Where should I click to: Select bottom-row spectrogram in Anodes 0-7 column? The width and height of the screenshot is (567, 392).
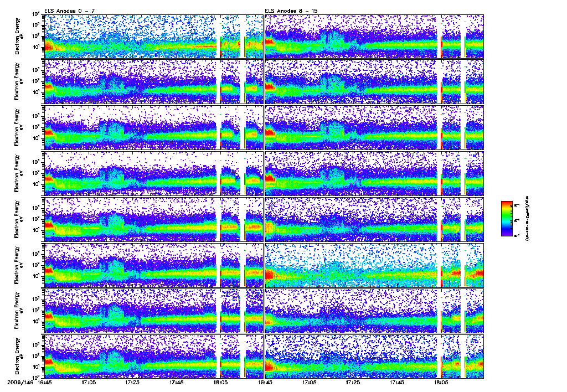click(x=154, y=357)
